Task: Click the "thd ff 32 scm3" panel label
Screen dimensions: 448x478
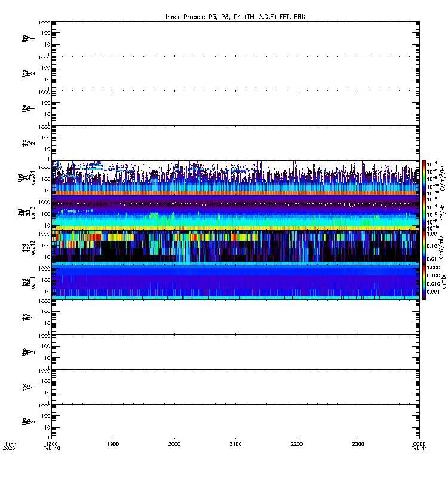Action: 26,213
